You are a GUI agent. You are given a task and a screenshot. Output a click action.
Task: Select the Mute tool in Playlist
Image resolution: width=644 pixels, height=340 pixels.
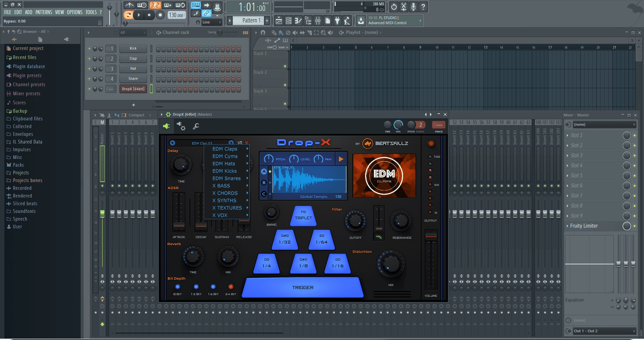tap(295, 33)
